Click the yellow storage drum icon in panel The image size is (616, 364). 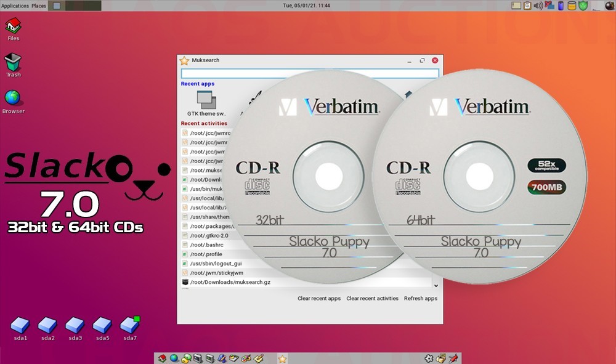click(x=572, y=6)
